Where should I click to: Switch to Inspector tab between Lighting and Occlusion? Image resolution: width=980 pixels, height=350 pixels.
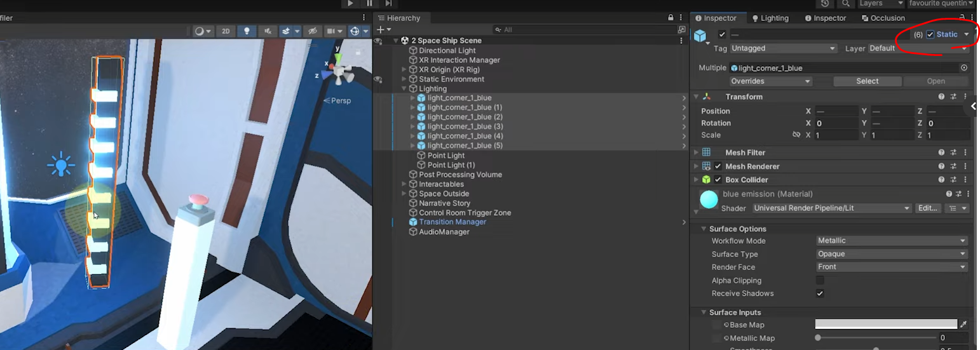(825, 18)
